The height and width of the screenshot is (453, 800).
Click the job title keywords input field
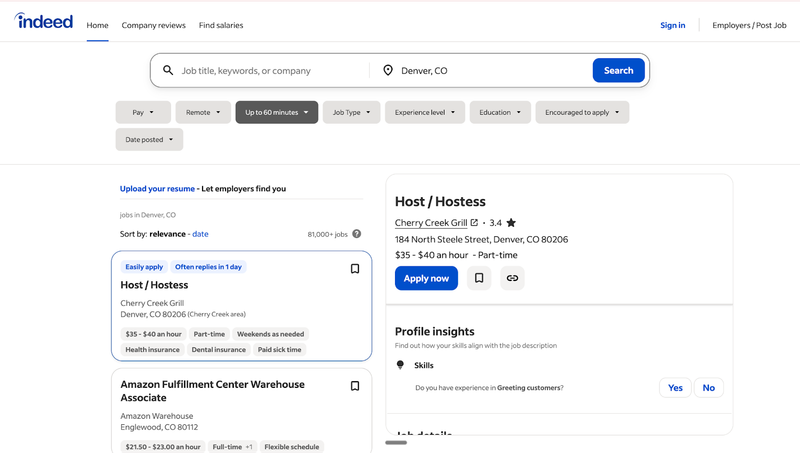click(x=270, y=71)
